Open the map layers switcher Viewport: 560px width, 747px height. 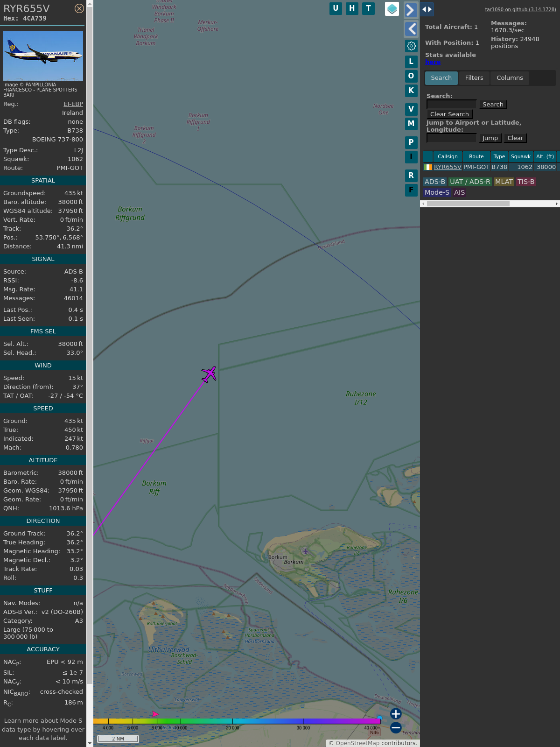coord(392,9)
